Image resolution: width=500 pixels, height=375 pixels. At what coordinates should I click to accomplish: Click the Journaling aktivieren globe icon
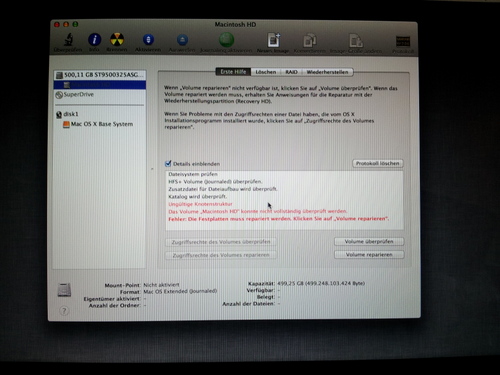pos(226,40)
